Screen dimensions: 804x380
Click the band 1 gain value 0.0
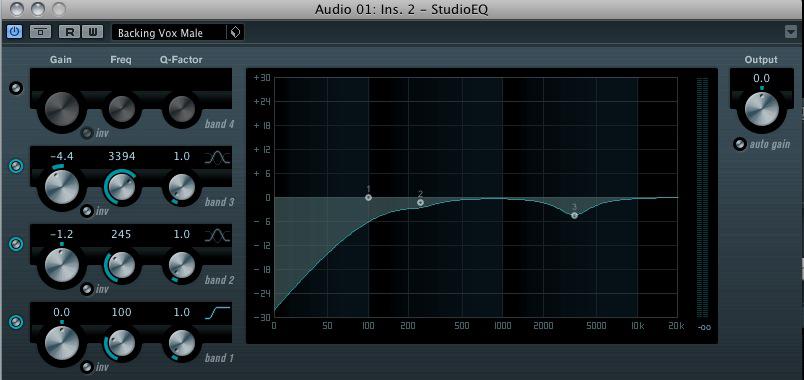click(x=62, y=312)
